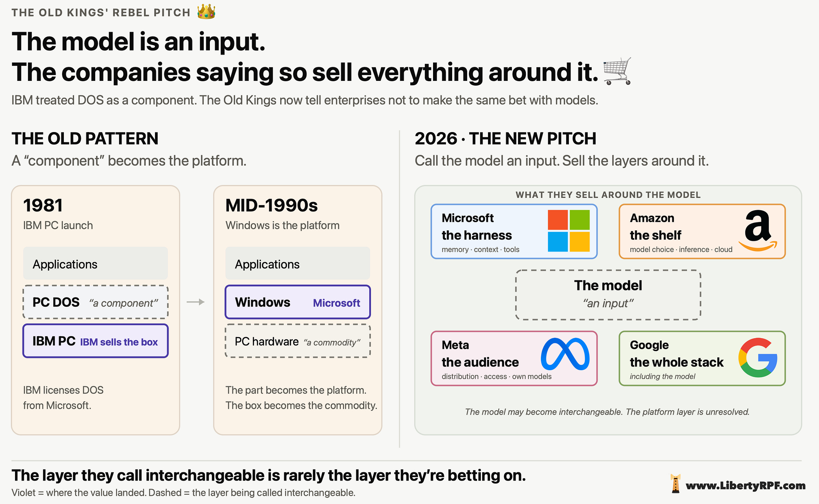Screen dimensions: 819x504
Task: Click the "memory · context · tools" caption
Action: click(480, 249)
